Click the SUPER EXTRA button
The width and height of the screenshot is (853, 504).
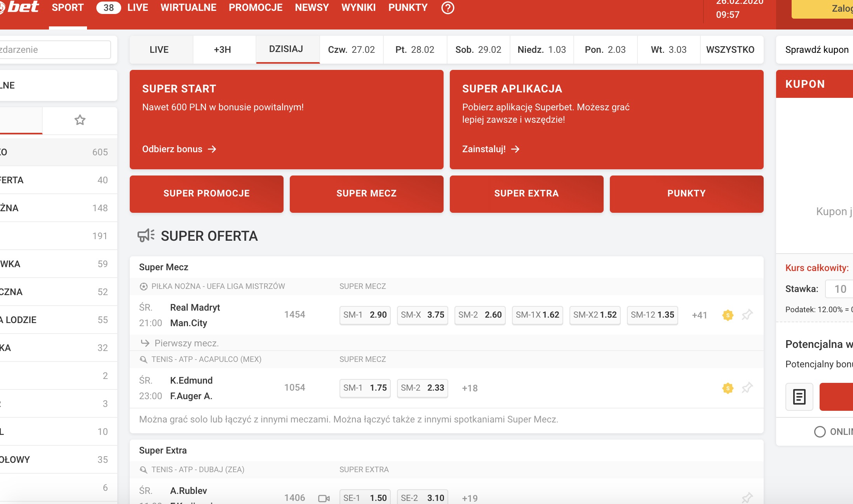tap(527, 194)
